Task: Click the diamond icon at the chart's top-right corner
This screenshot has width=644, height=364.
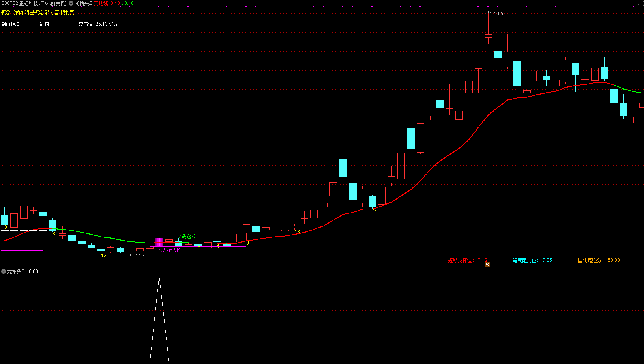Action: 638,3
